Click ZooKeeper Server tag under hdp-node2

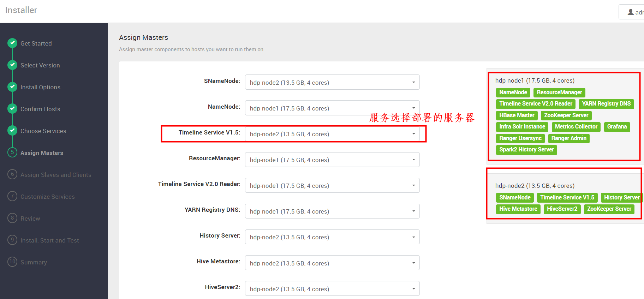(x=609, y=209)
